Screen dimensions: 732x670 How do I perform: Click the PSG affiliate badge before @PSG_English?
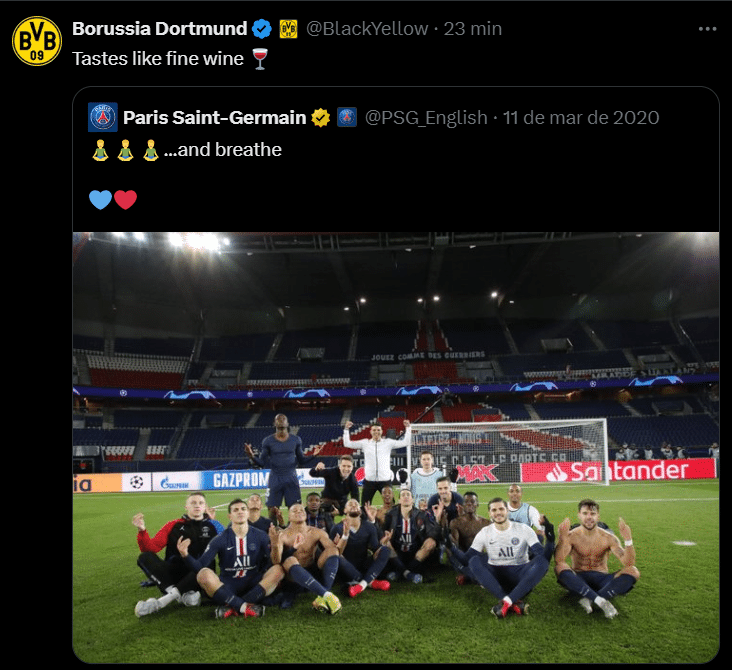point(347,118)
